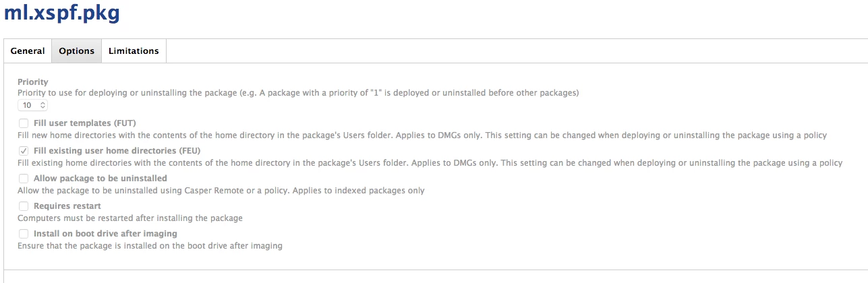Click the Fill user templates (FUT) label
The height and width of the screenshot is (283, 868).
(x=85, y=123)
